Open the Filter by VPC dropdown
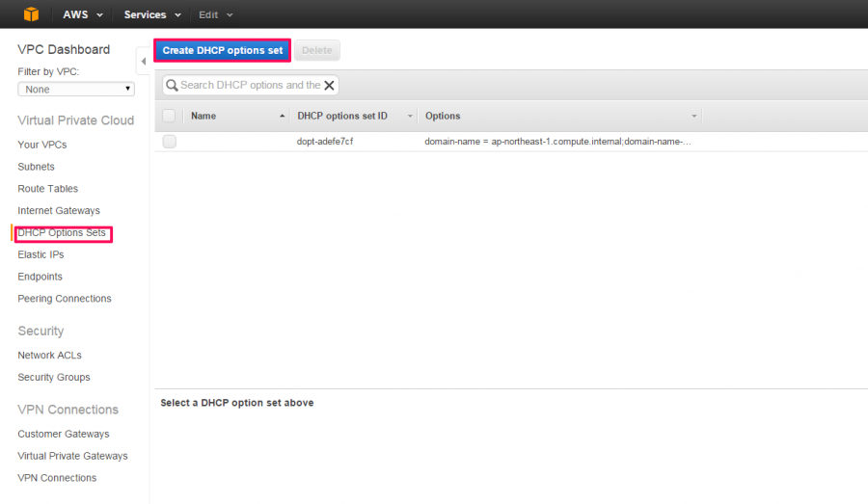This screenshot has width=868, height=504. pyautogui.click(x=76, y=89)
